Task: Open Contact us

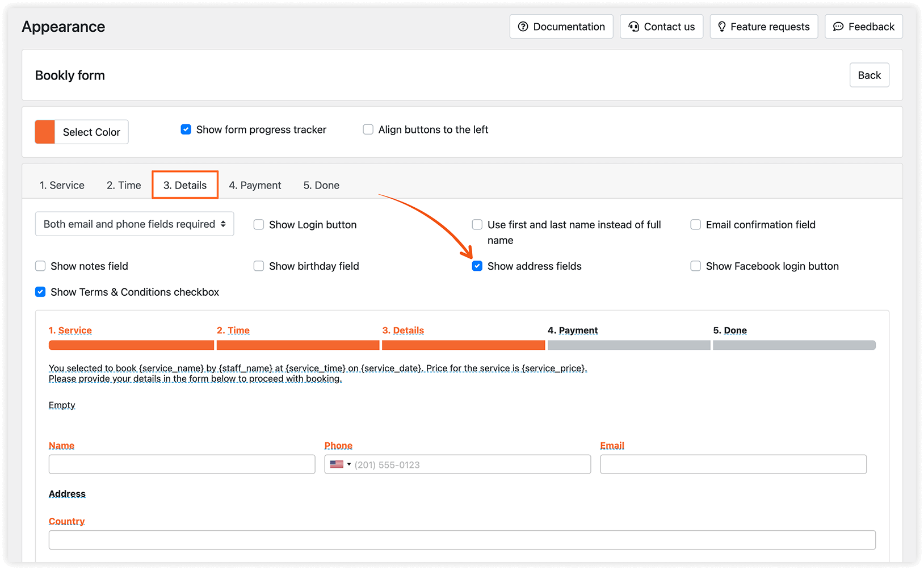Action: 661,27
